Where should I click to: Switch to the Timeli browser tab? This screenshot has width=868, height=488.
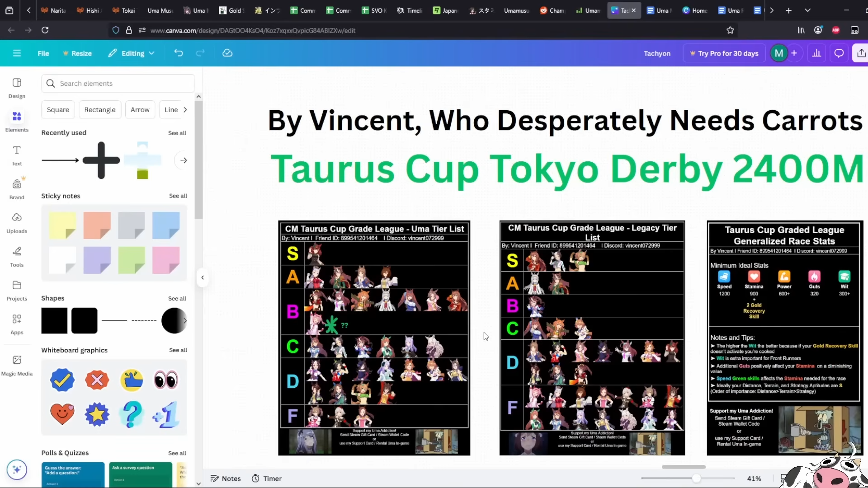point(410,10)
